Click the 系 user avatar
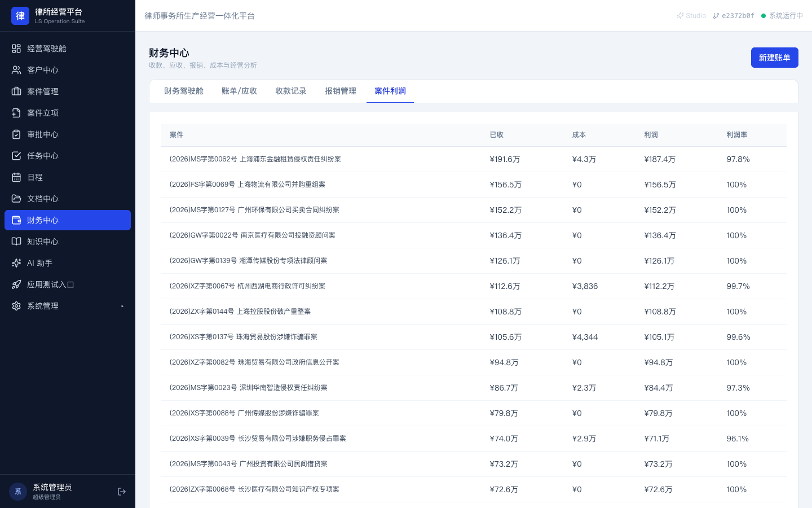Viewport: 812px width, 508px height. 18,492
